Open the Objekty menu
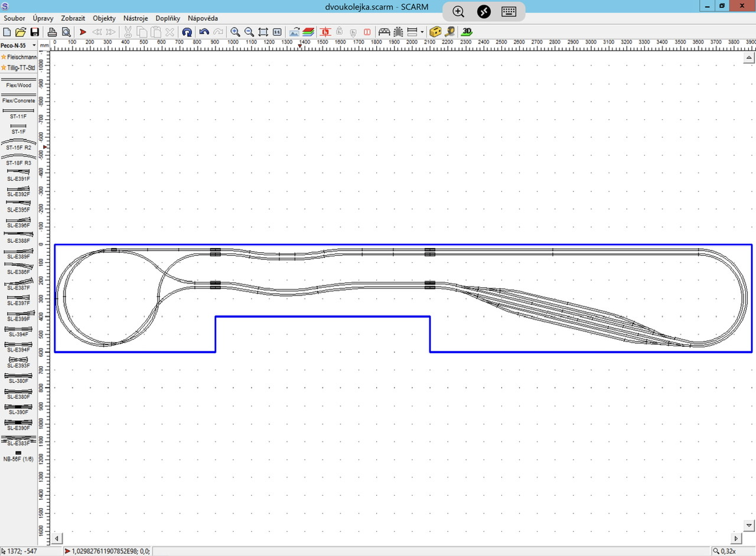 pyautogui.click(x=104, y=18)
